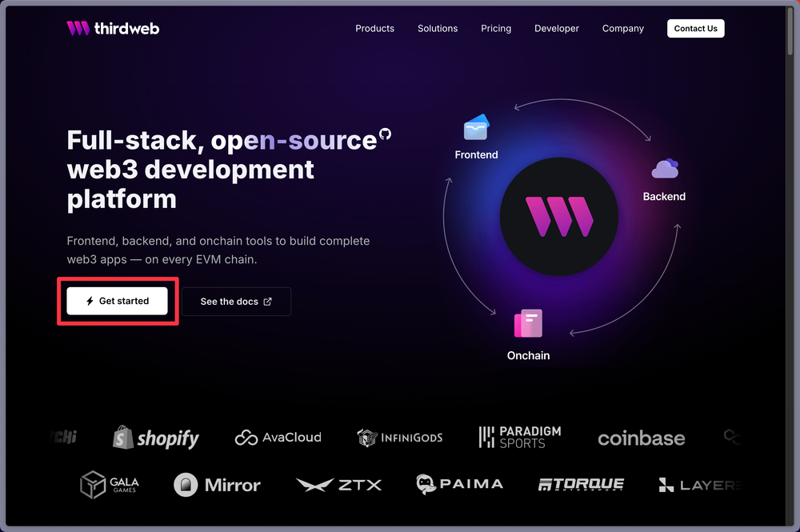This screenshot has height=532, width=800.
Task: Click the Contact Us button
Action: click(x=695, y=28)
